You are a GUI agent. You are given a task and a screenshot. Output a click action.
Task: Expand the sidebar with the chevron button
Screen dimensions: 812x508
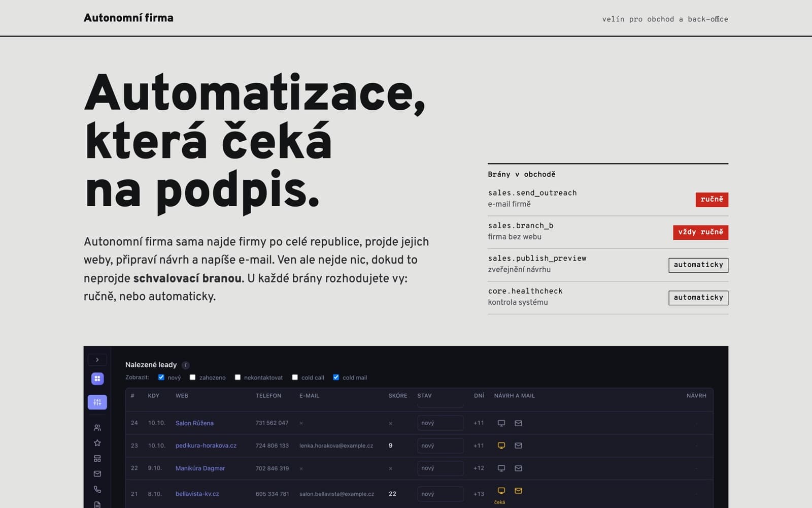point(97,360)
